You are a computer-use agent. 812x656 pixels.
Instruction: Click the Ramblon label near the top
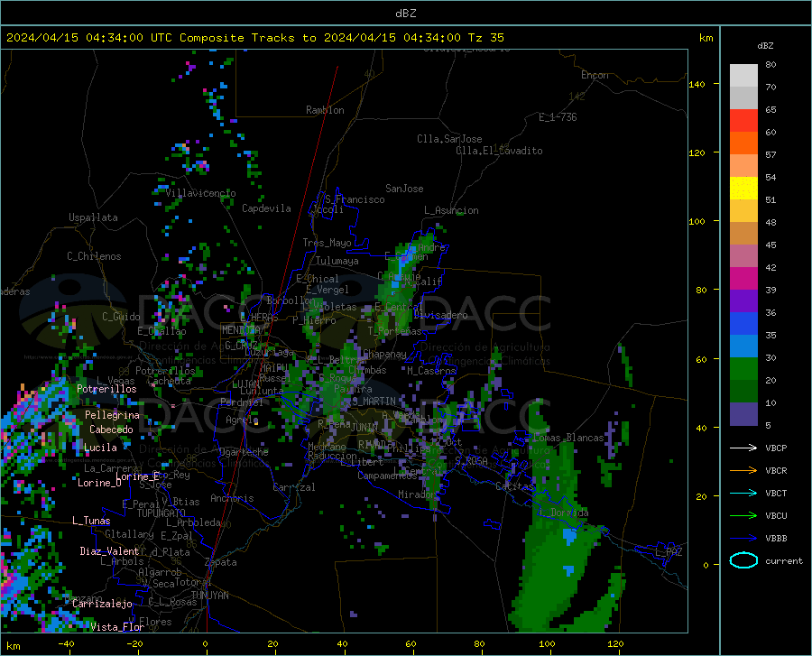pos(325,110)
